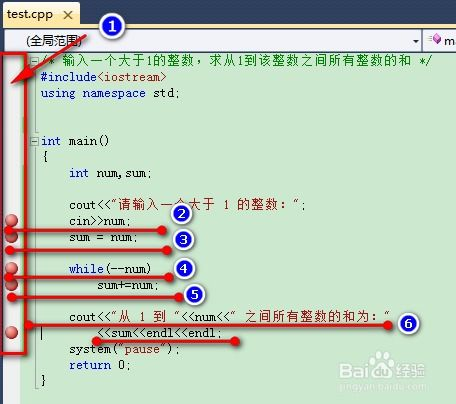Click the 'while(--num)' statement

(110, 269)
